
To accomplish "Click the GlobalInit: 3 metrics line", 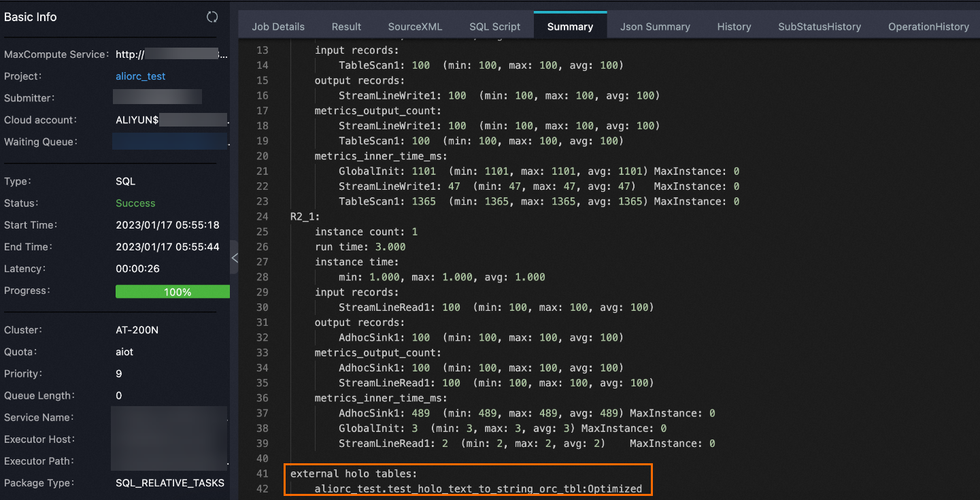I will [x=503, y=429].
